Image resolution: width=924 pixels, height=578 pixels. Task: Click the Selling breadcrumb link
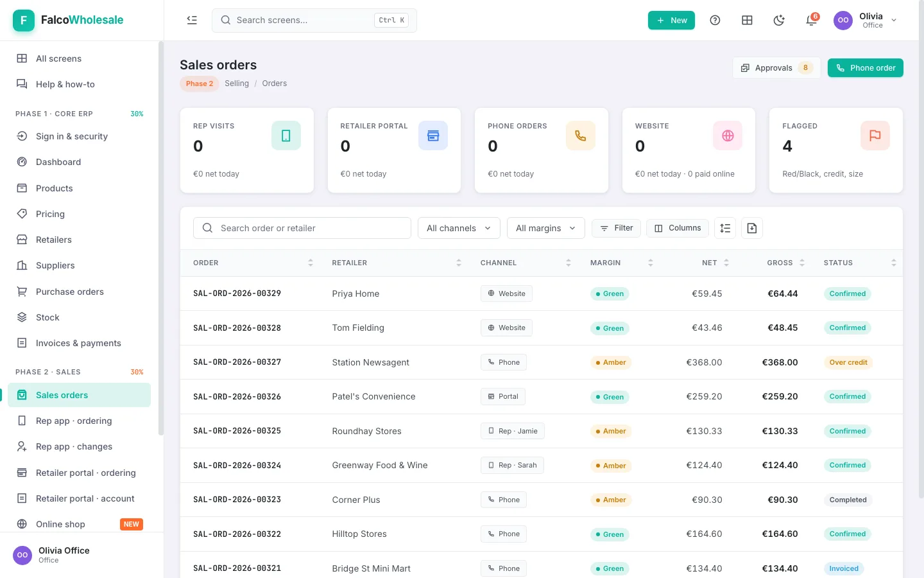(237, 83)
